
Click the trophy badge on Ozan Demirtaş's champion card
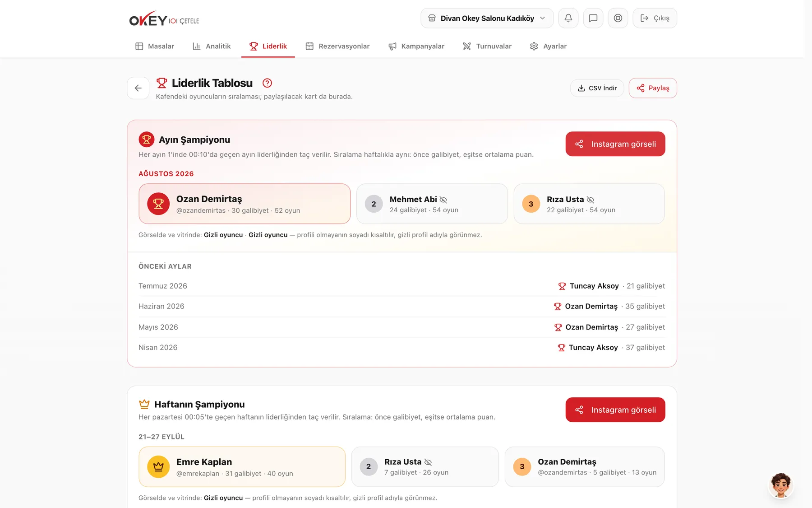(158, 204)
